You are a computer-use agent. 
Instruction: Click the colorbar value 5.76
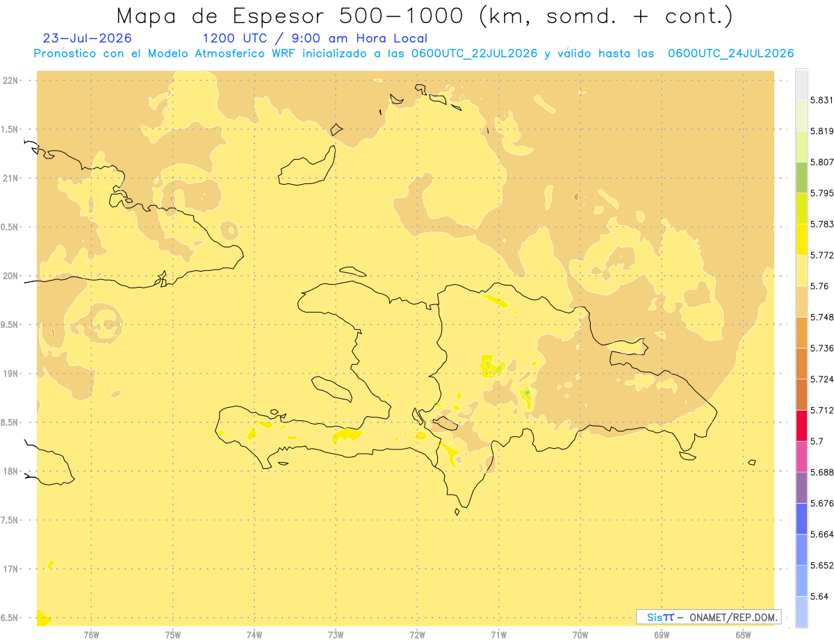[x=819, y=286]
